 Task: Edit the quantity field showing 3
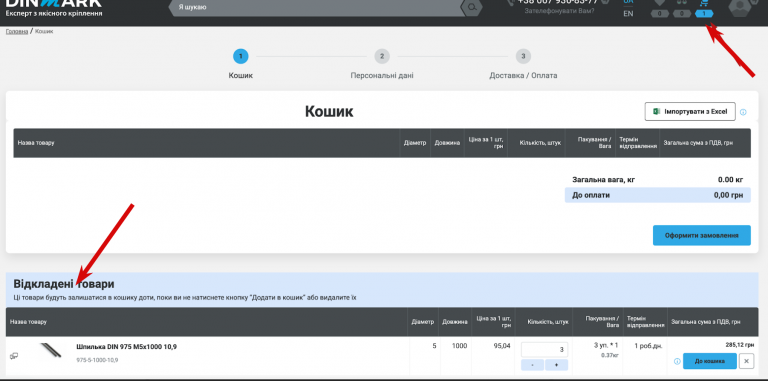544,350
